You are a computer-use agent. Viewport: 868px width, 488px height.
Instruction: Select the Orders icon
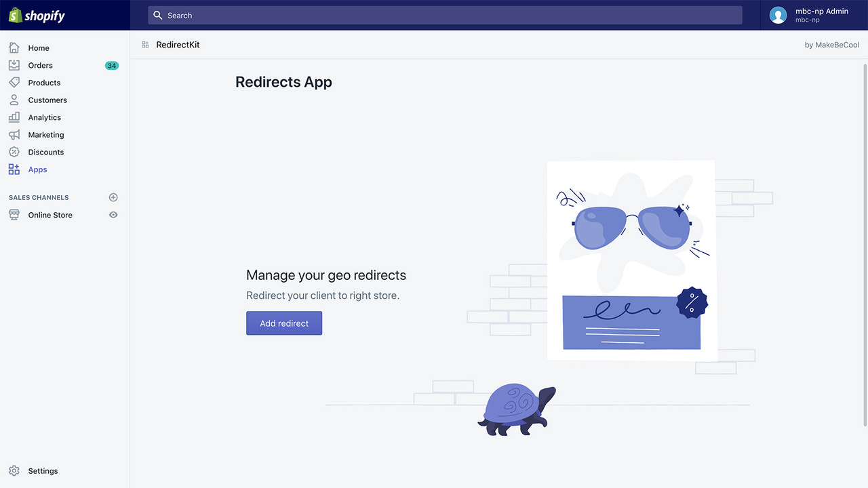coord(14,65)
